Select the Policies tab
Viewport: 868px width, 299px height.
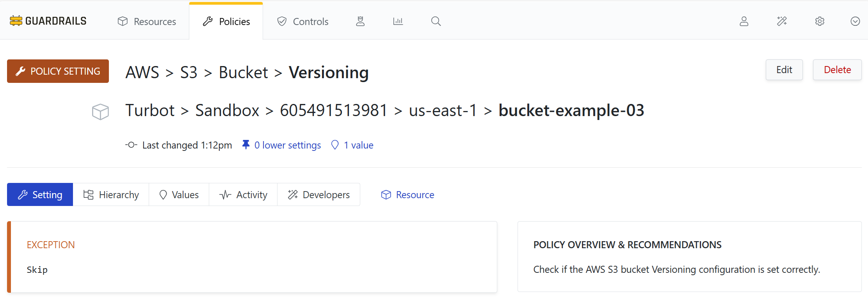(x=226, y=21)
